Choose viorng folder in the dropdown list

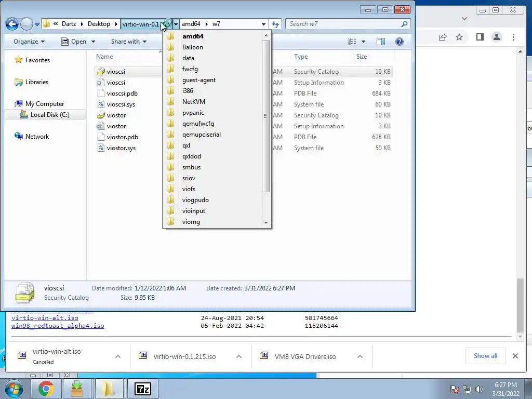coord(212,222)
